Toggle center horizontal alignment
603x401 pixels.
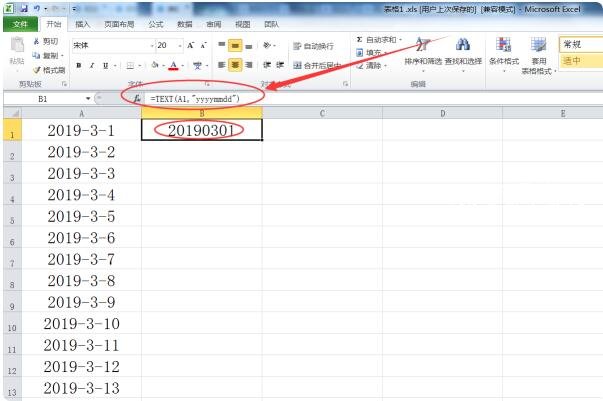[x=236, y=65]
